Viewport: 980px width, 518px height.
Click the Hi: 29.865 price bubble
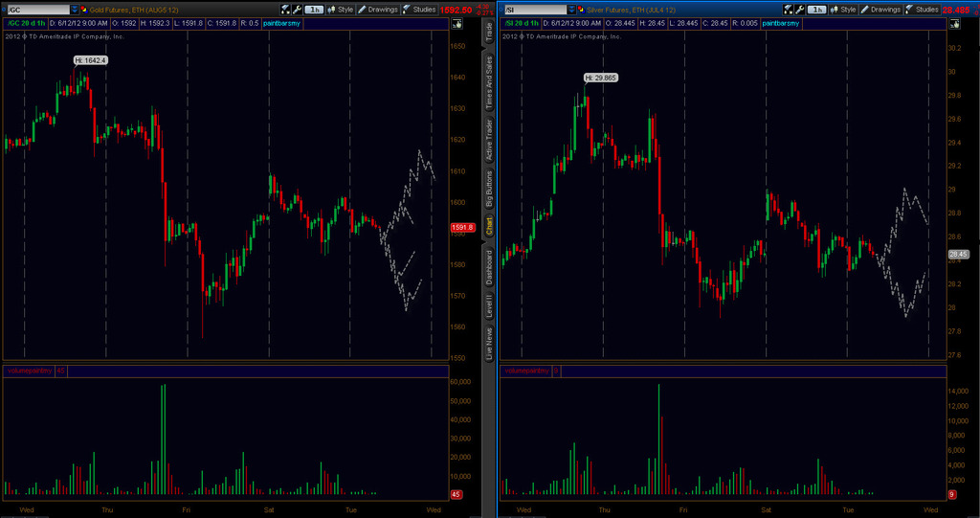click(602, 78)
